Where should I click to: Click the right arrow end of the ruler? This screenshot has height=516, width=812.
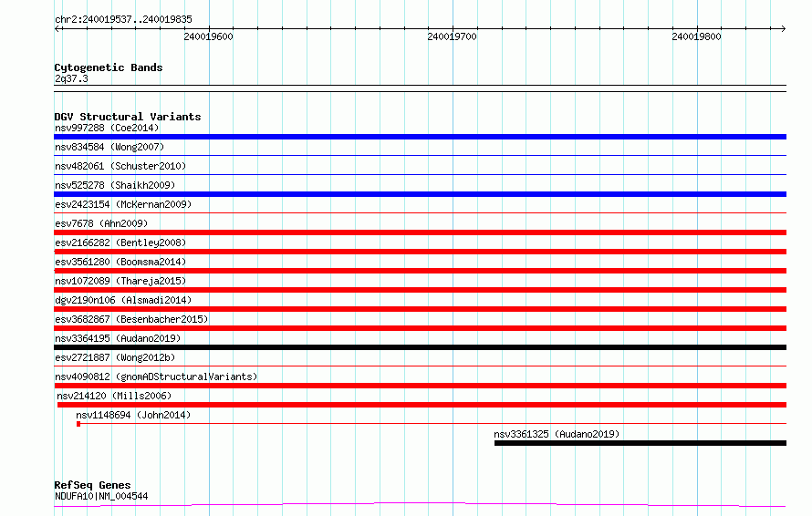click(x=783, y=28)
